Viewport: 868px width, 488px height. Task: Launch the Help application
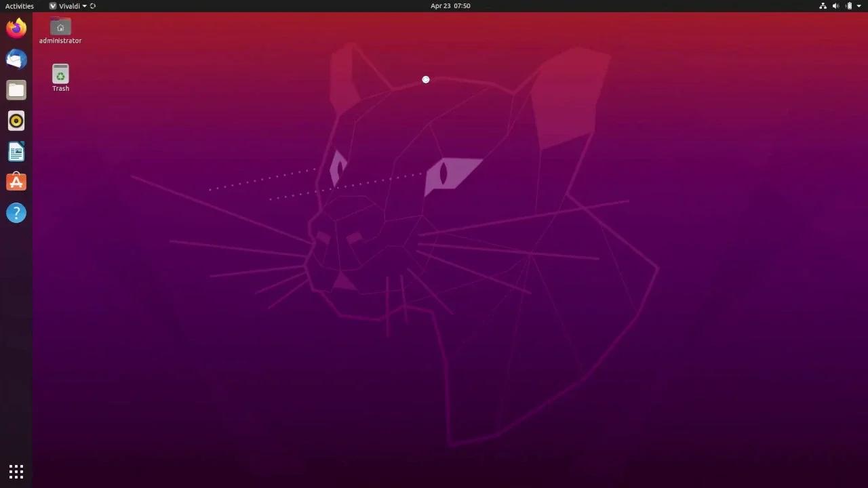click(x=16, y=212)
